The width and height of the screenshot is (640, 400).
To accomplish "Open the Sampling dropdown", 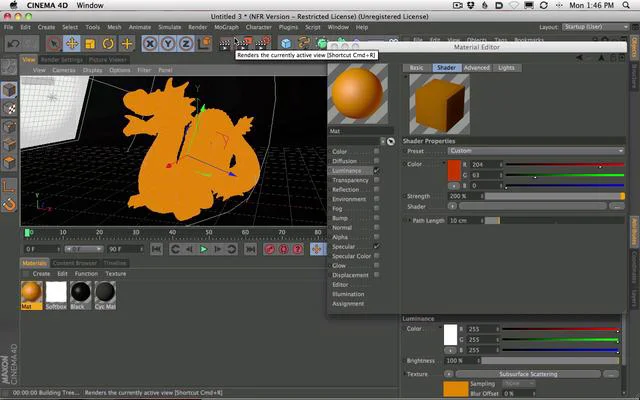I will click(x=518, y=384).
